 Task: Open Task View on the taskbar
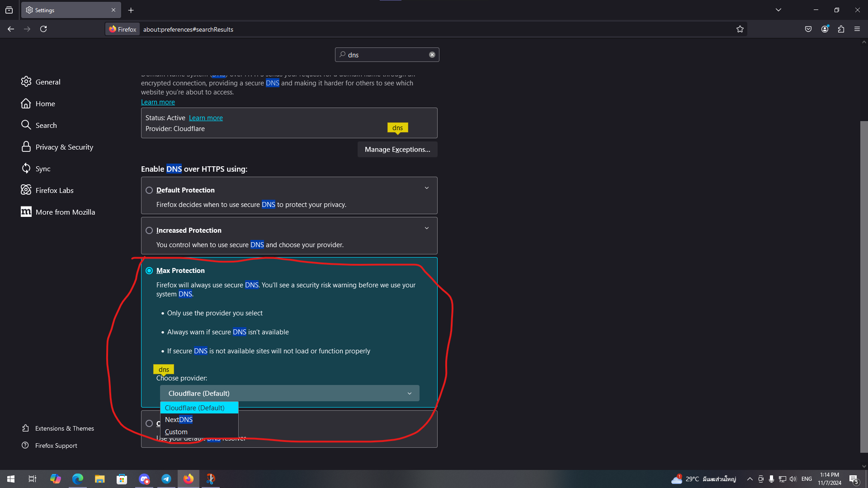[x=33, y=479]
